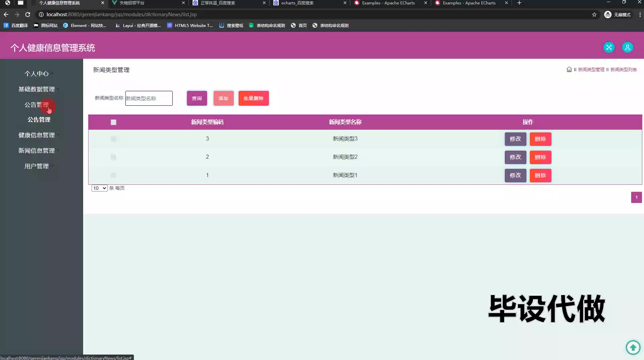Click cell text 新闻类型3
This screenshot has height=360, width=644.
[x=345, y=139]
